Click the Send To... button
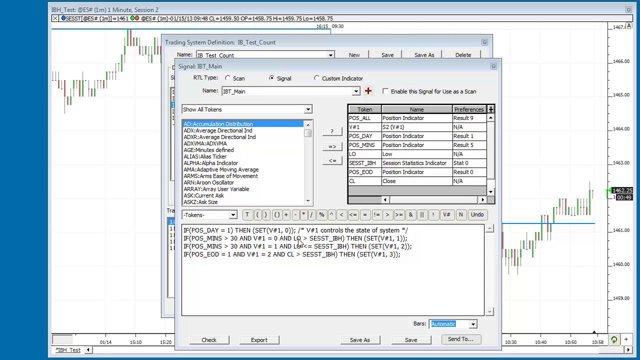The width and height of the screenshot is (640, 360). 461,339
